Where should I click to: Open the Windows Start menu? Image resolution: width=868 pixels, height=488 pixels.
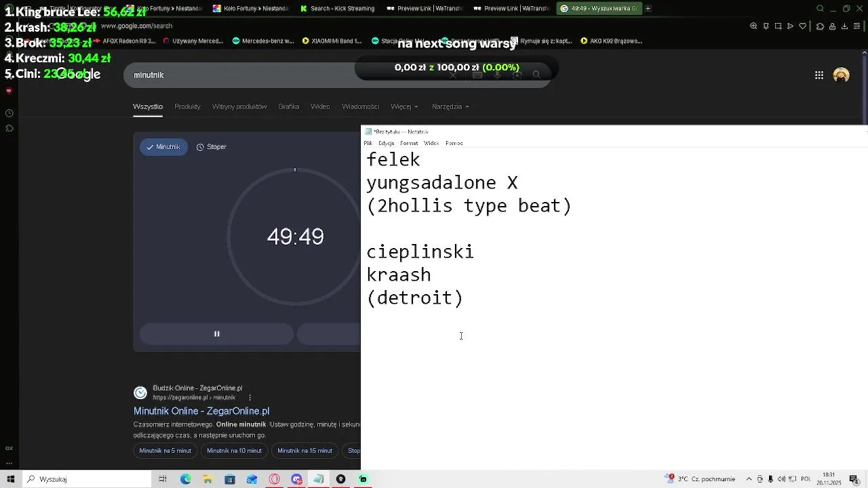pos(11,479)
